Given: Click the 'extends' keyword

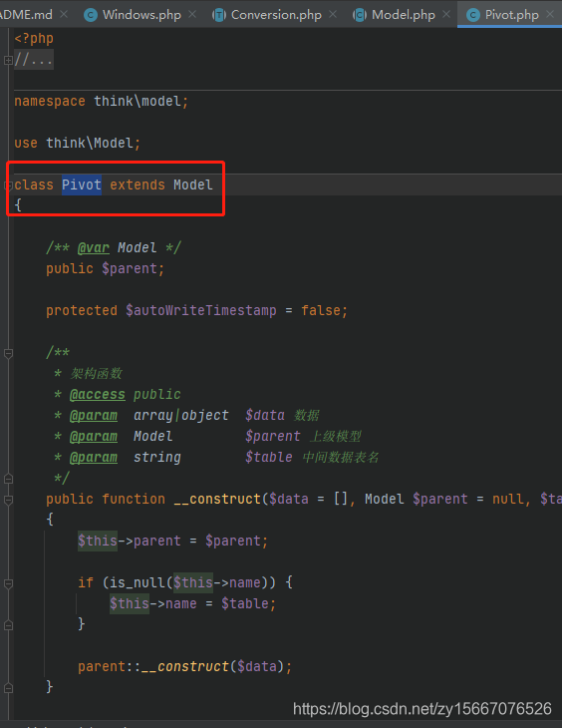Looking at the screenshot, I should 138,184.
